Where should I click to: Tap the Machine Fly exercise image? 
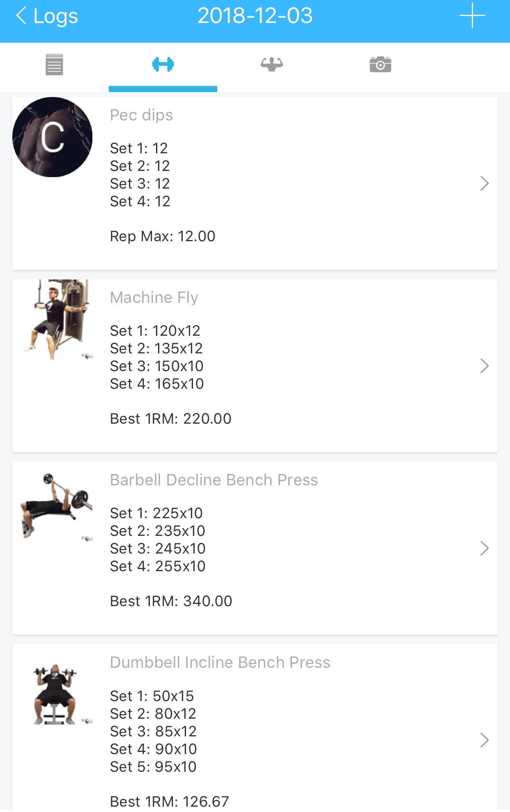57,320
